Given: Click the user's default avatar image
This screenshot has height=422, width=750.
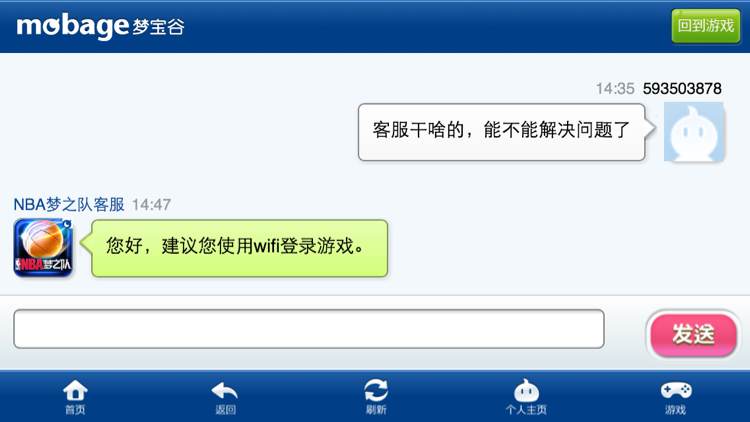Looking at the screenshot, I should coord(694,132).
